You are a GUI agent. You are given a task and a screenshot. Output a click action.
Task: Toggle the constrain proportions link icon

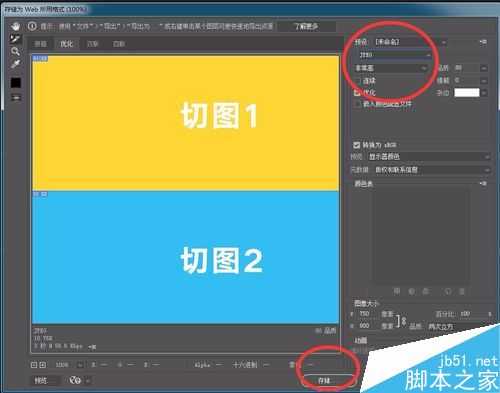(x=404, y=320)
